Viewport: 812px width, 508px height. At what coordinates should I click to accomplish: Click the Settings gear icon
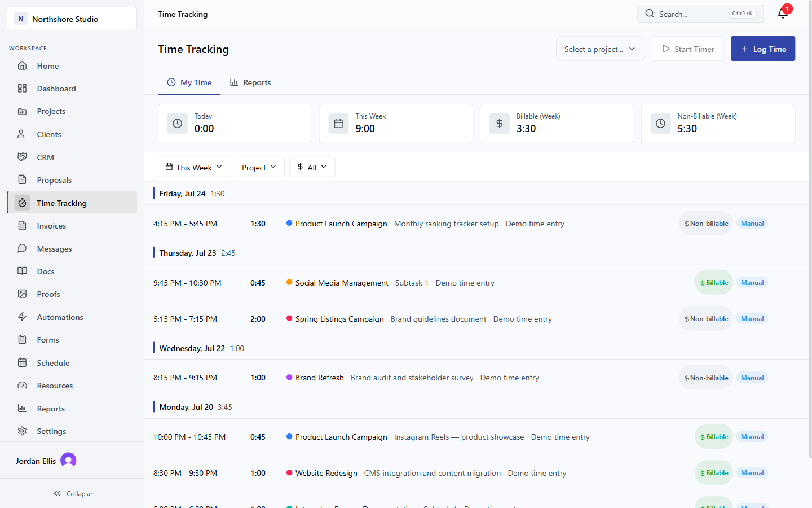[x=22, y=431]
